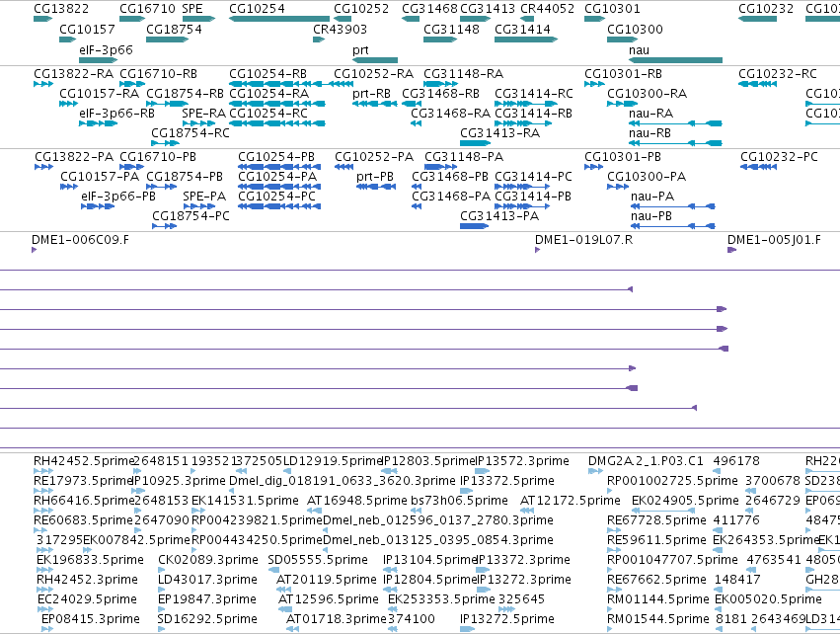Select transcript CG31413-RA
840x634 pixels.
coord(500,133)
